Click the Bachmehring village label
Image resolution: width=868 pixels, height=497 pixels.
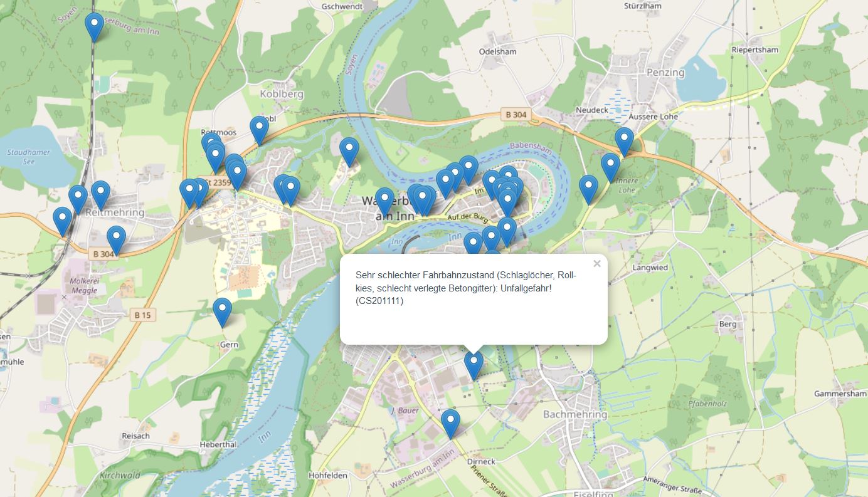tap(574, 414)
